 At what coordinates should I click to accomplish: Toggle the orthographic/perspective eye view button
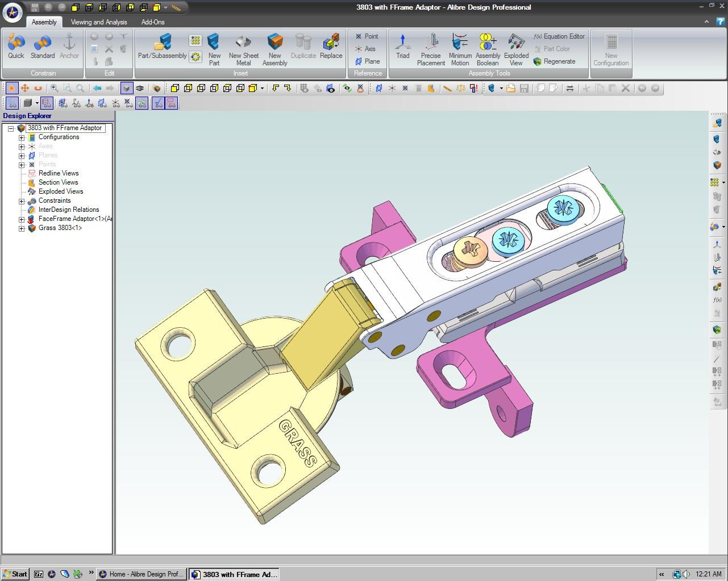click(140, 88)
